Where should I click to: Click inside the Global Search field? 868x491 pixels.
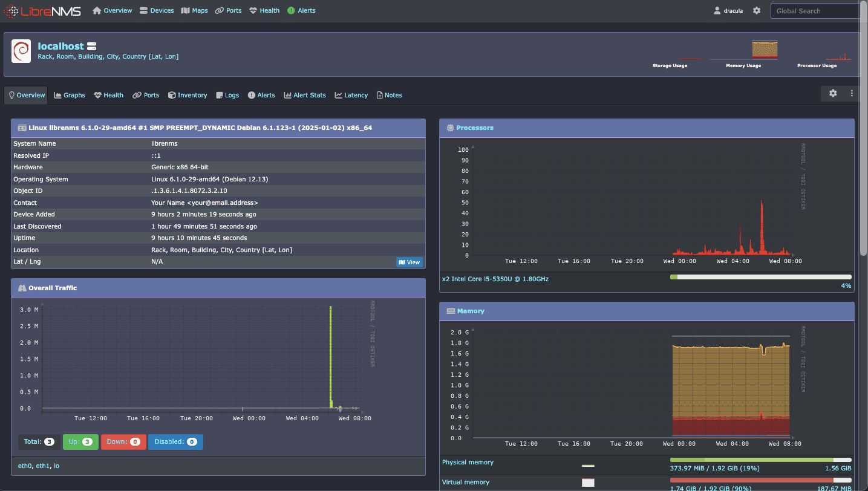tap(815, 10)
